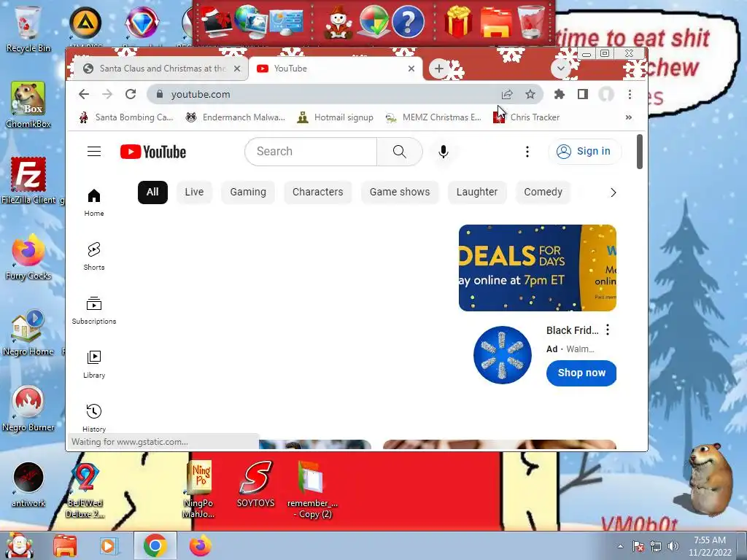Open Chrome tab search chevron
This screenshot has width=747, height=560.
tap(561, 69)
